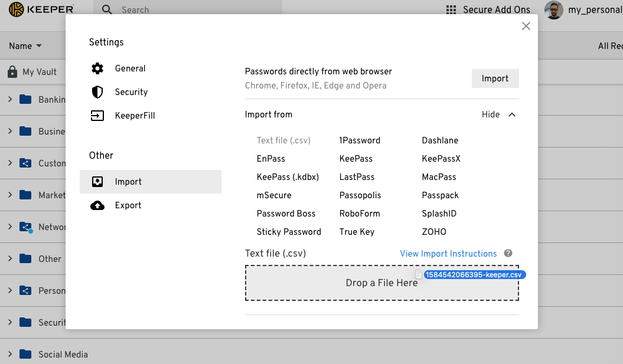The image size is (623, 364).
Task: Click the KeeperFill arrow icon
Action: (x=97, y=116)
